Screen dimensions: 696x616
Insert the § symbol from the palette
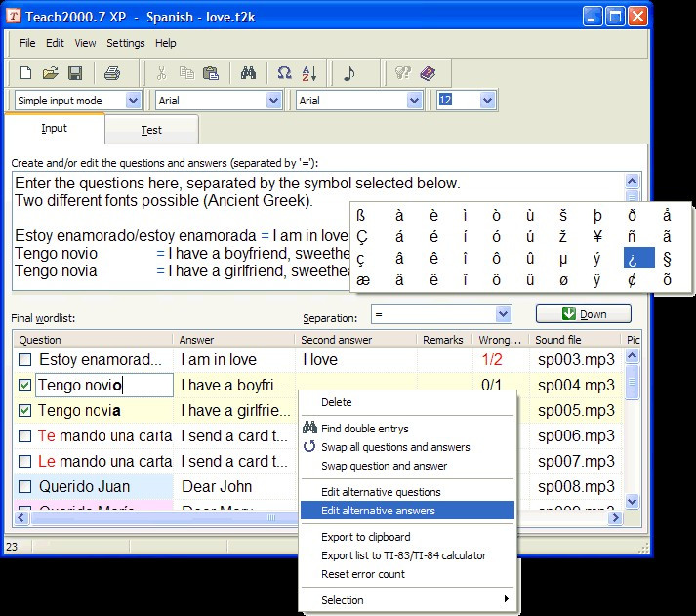pos(667,259)
